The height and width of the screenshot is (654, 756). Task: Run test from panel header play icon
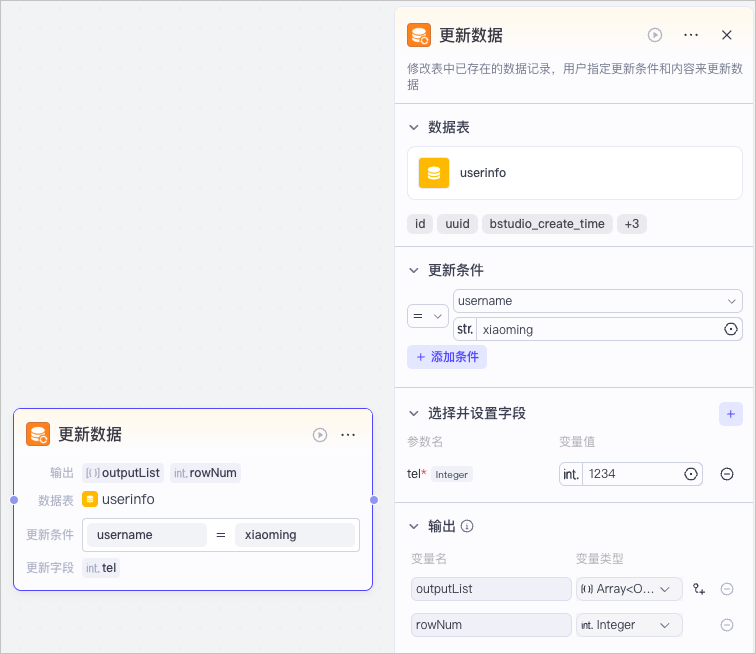pos(654,35)
